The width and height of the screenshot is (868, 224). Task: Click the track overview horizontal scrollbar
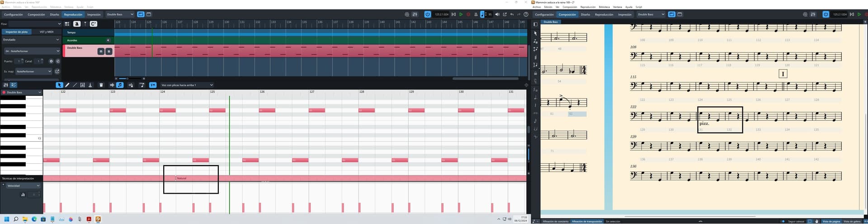[x=485, y=79]
